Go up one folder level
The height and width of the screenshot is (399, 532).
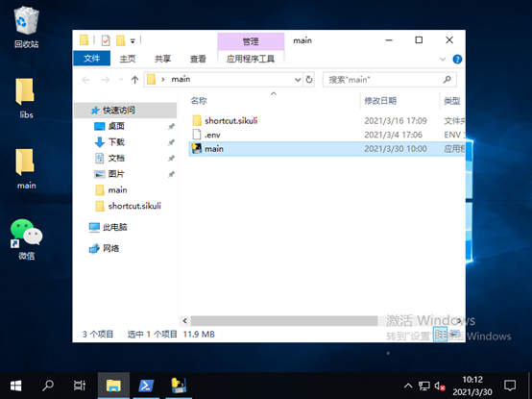134,80
